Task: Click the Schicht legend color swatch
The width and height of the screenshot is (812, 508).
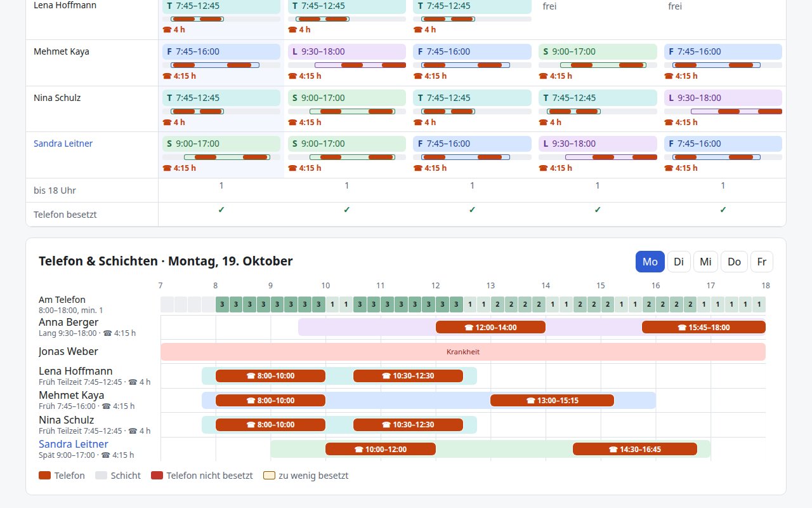Action: click(x=101, y=476)
